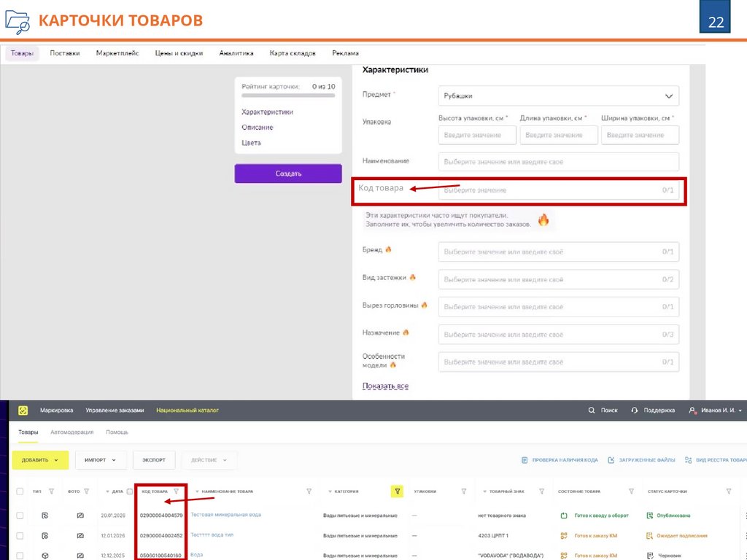The height and width of the screenshot is (560, 747).
Task: Open the ДОБАВИТЬ dropdown button
Action: pos(41,460)
